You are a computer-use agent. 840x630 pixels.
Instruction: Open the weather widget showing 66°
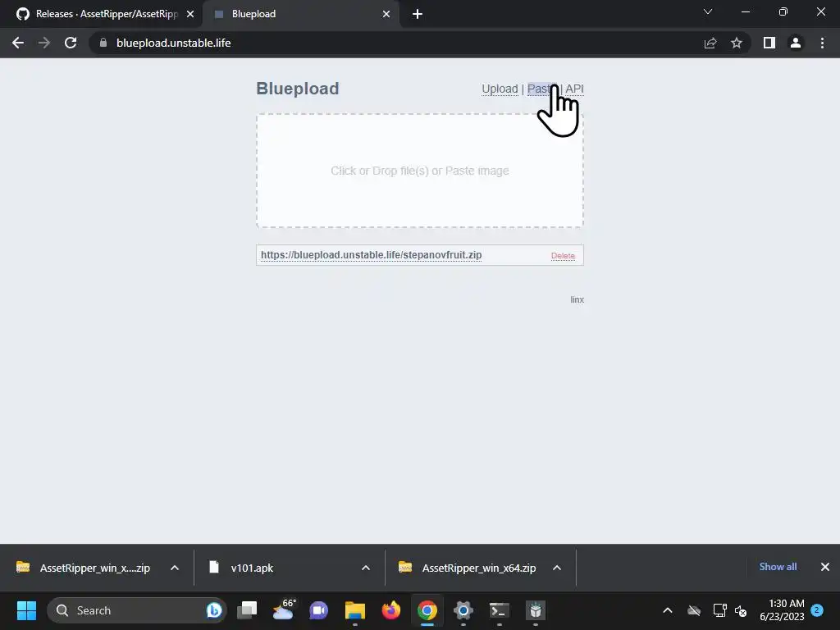tap(283, 610)
